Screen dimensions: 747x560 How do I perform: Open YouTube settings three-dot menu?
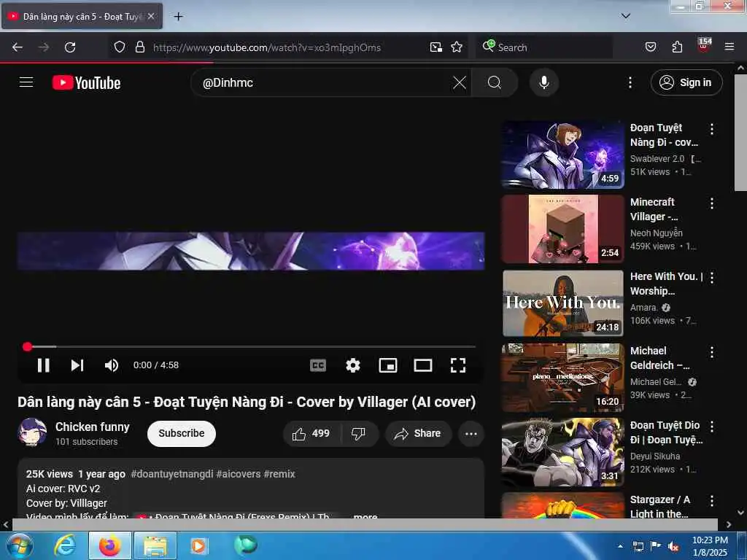630,82
